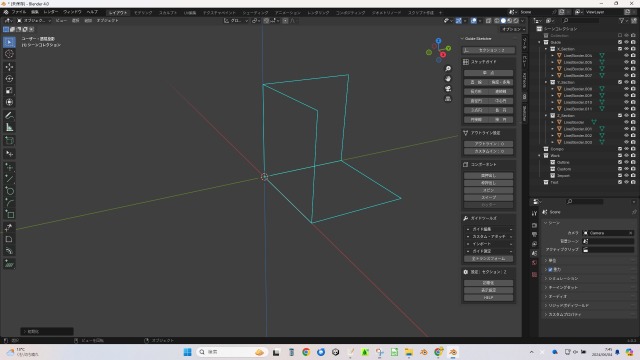Image resolution: width=640 pixels, height=360 pixels.
Task: Click the Spin button in Component section
Action: [x=489, y=190]
